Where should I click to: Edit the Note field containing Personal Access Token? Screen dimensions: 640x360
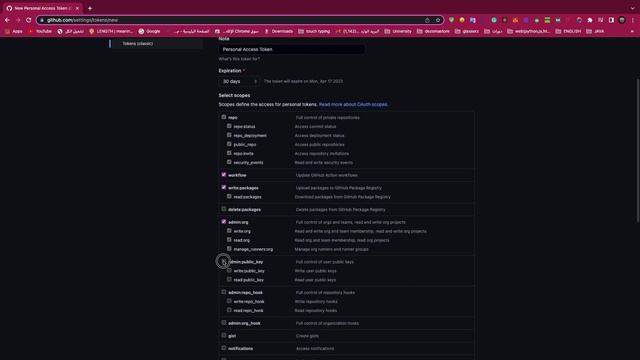[x=291, y=49]
